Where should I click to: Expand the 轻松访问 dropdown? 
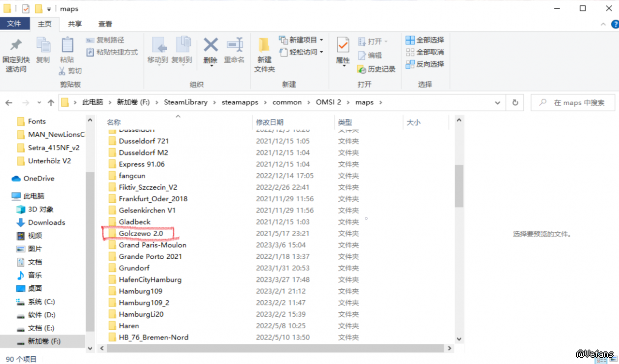pos(321,52)
